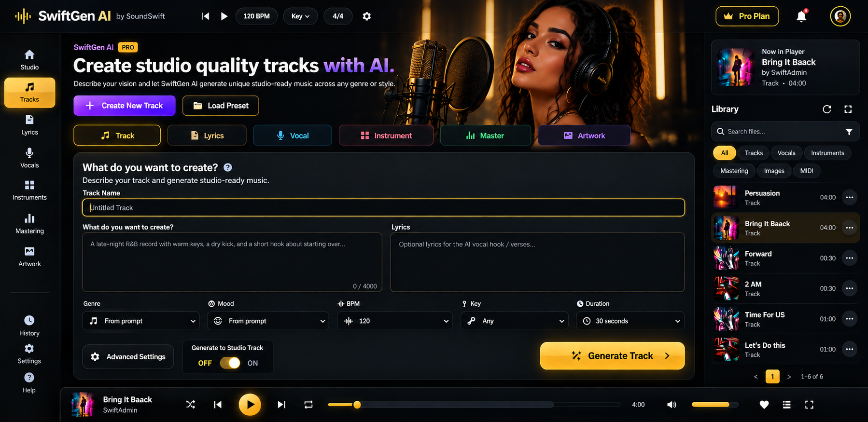Mute the player volume speaker icon

click(672, 405)
